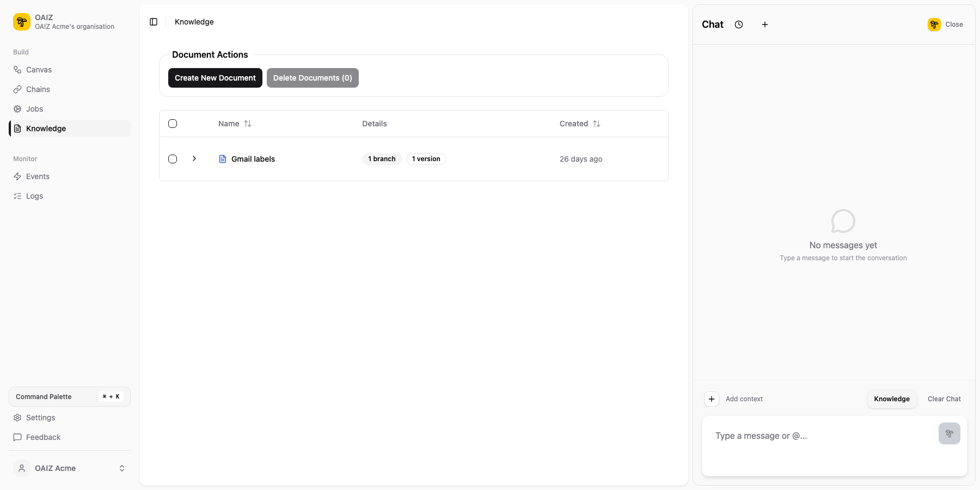980x490 pixels.
Task: Click the send message icon
Action: (x=949, y=433)
